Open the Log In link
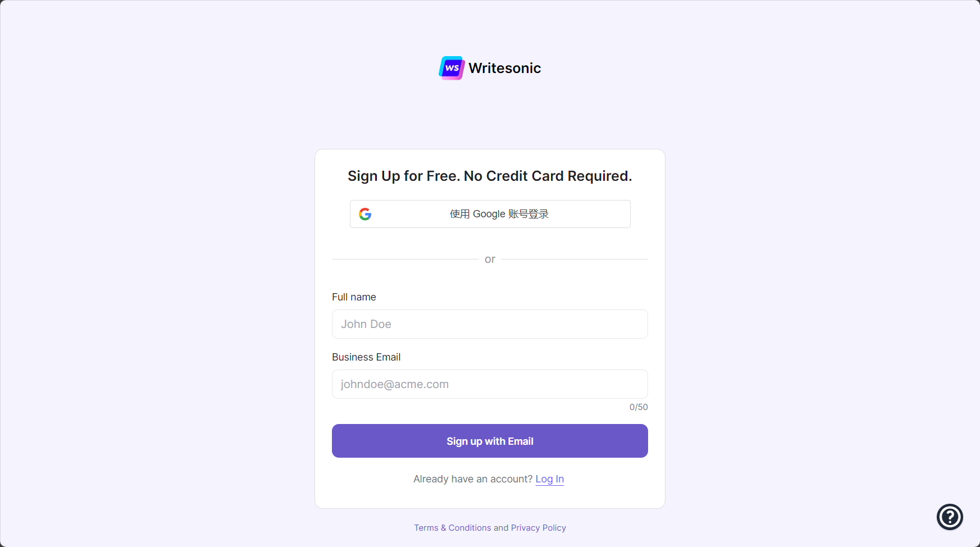The width and height of the screenshot is (980, 547). (549, 479)
